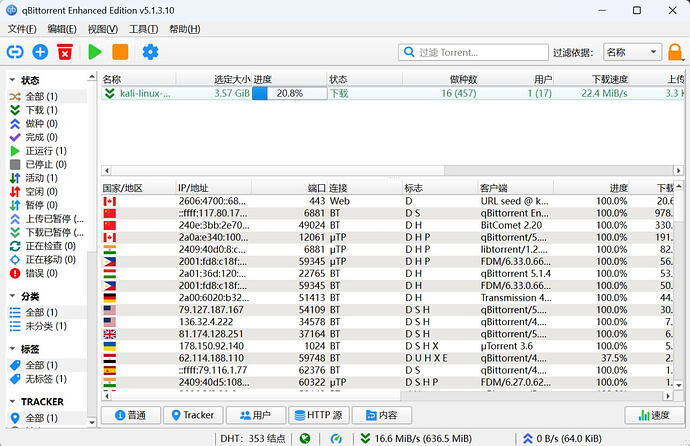Sort by the 做种数 column header
This screenshot has height=446, width=690.
440,79
